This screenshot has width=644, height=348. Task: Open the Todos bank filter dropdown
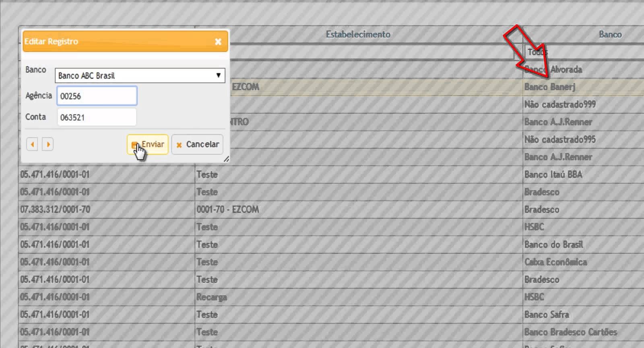[584, 52]
